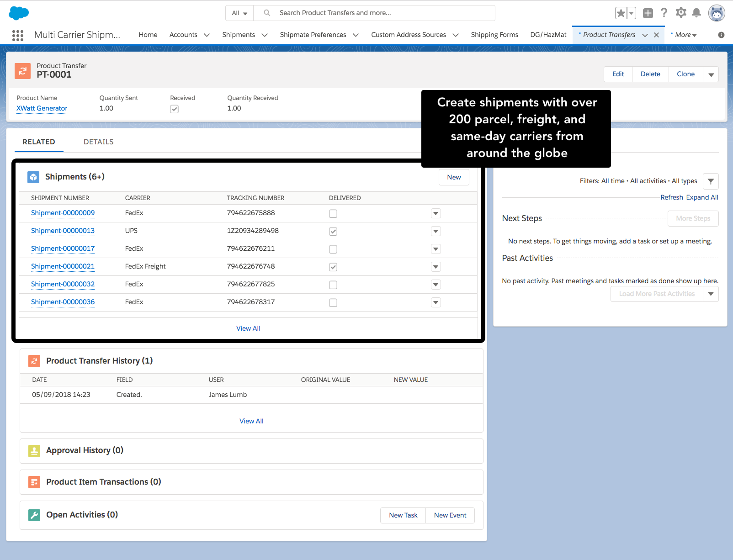This screenshot has width=733, height=560.
Task: Expand the row actions for Shipment-00000021
Action: click(436, 267)
